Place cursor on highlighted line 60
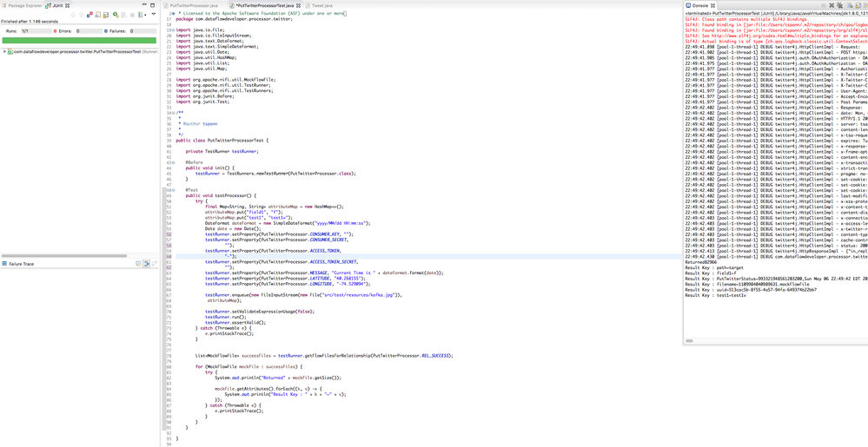Viewport: 868px width, 447px height. point(429,256)
